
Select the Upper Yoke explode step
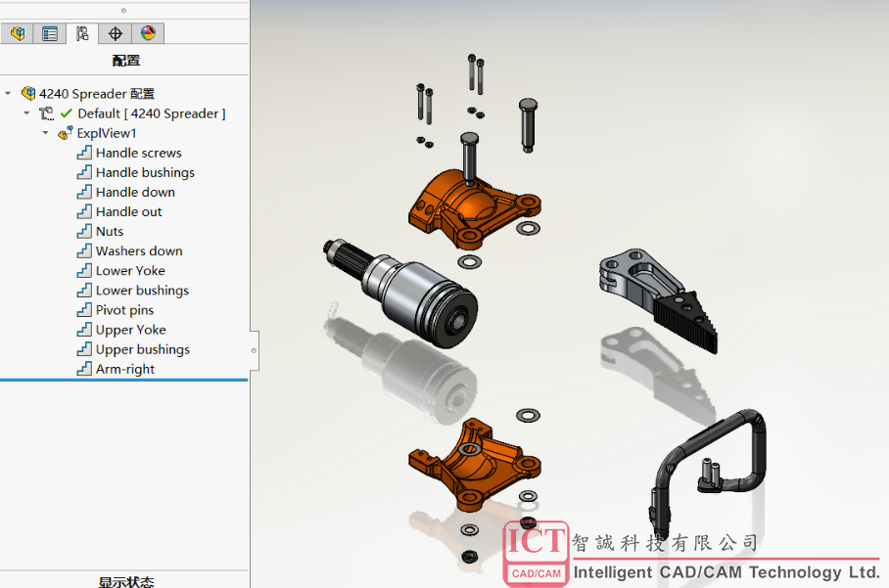coord(131,330)
